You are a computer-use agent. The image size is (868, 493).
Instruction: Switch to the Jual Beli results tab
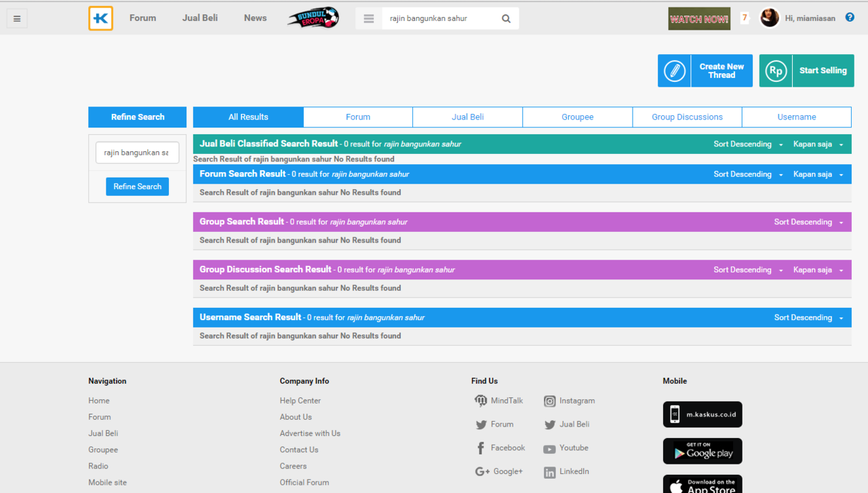pos(468,117)
